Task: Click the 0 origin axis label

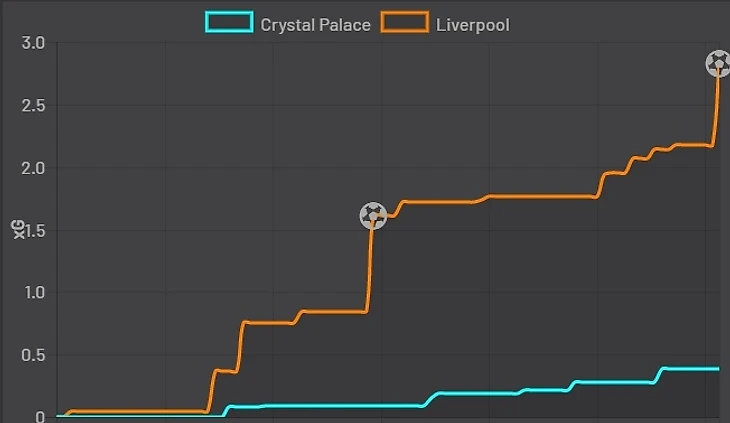Action: 40,417
